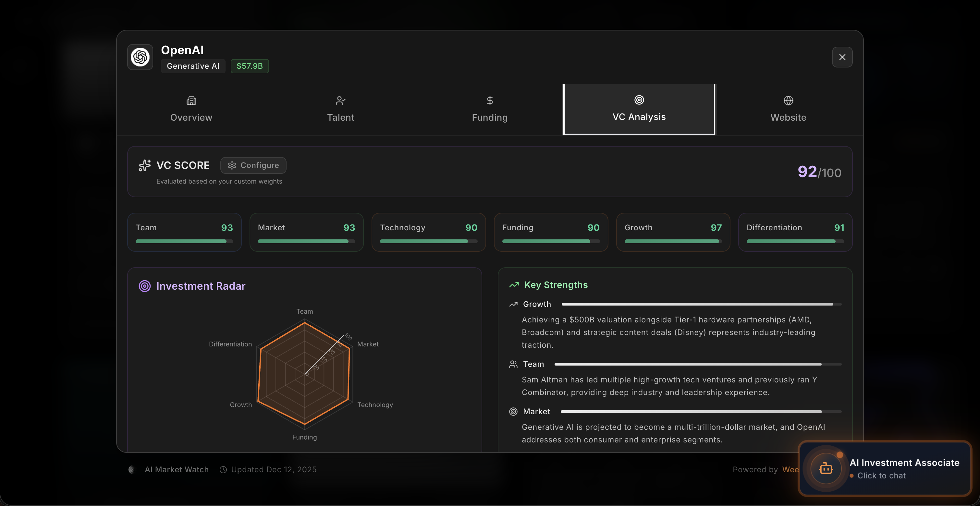Click the $57.9B valuation badge
980x506 pixels.
pyautogui.click(x=250, y=66)
